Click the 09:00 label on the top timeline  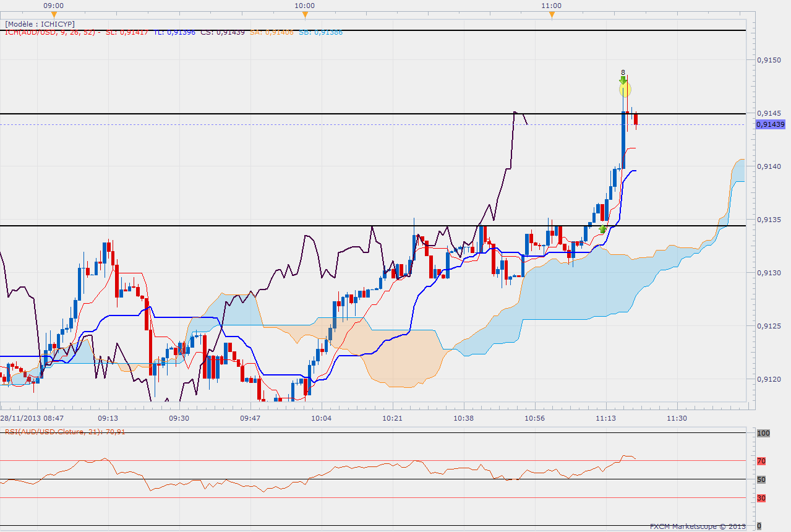pyautogui.click(x=54, y=6)
